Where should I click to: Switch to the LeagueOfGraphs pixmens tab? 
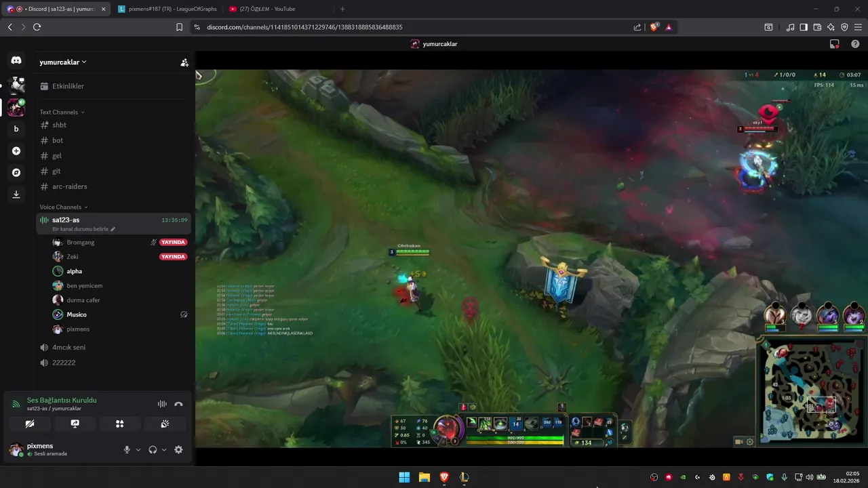[x=167, y=9]
